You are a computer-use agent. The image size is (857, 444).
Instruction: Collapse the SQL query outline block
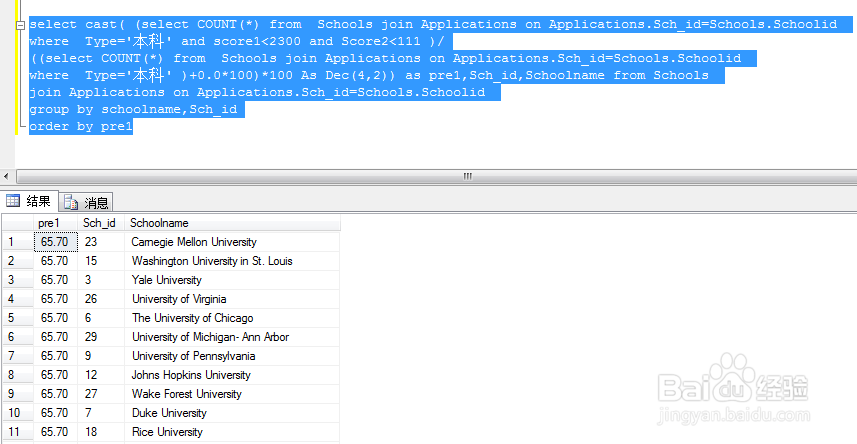pyautogui.click(x=20, y=25)
